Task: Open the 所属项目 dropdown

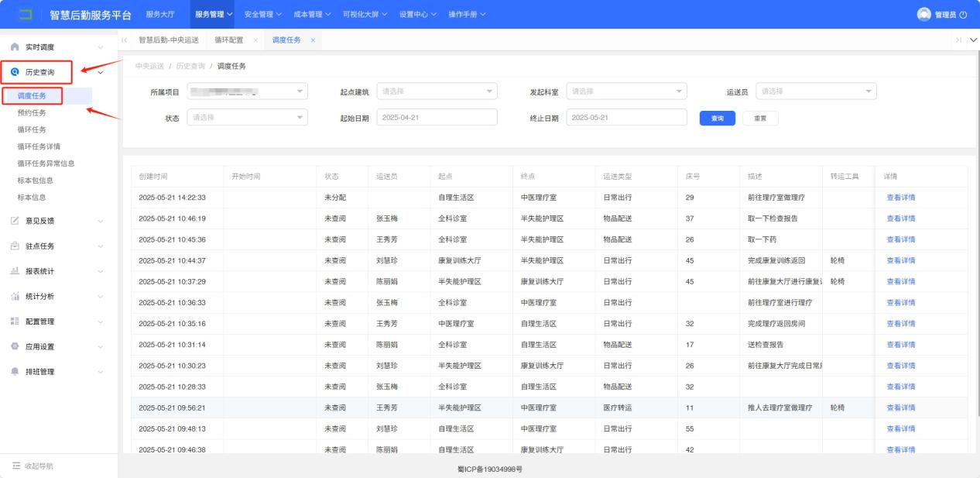Action: [x=247, y=92]
